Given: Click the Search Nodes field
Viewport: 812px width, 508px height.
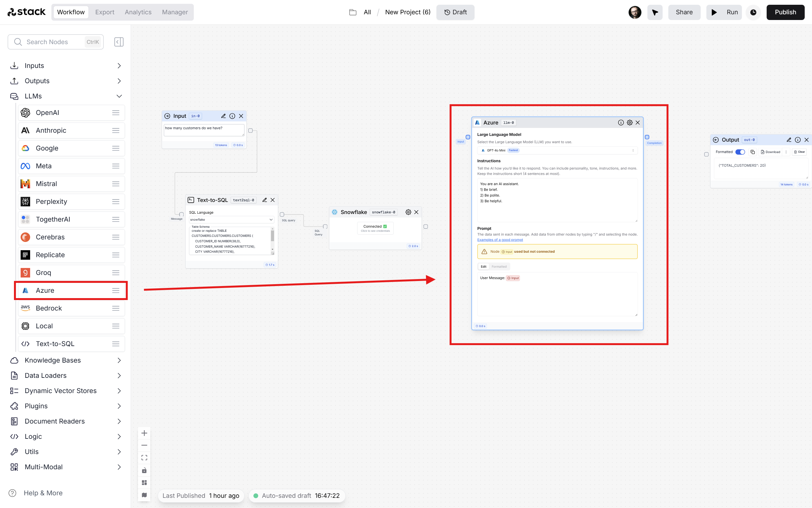Looking at the screenshot, I should 56,42.
